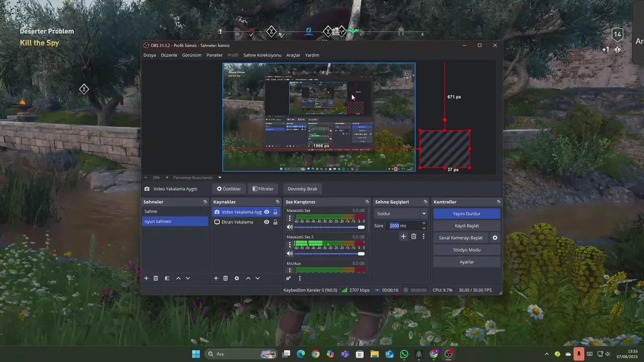
Task: Open Microsoft Edge from the taskbar
Action: 300,354
